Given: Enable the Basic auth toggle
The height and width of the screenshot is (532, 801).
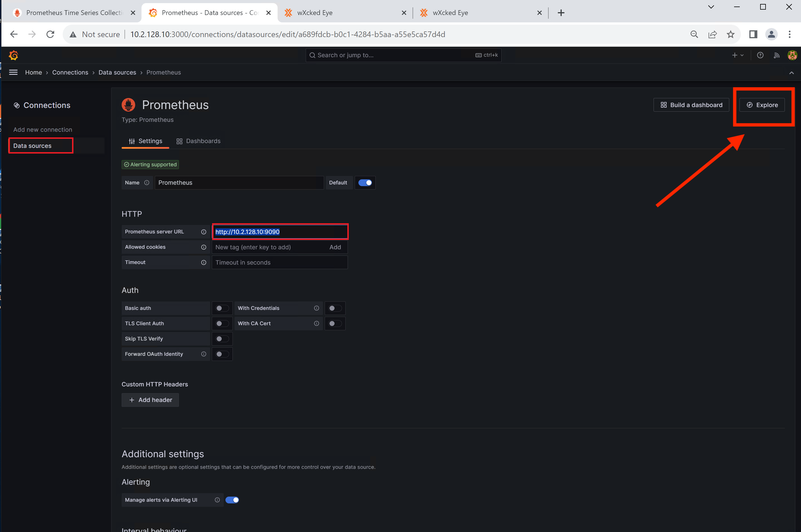Looking at the screenshot, I should click(222, 308).
